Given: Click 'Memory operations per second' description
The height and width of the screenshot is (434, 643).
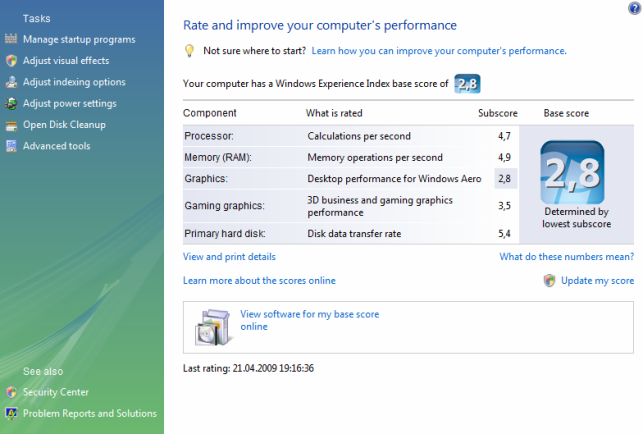Looking at the screenshot, I should 375,158.
